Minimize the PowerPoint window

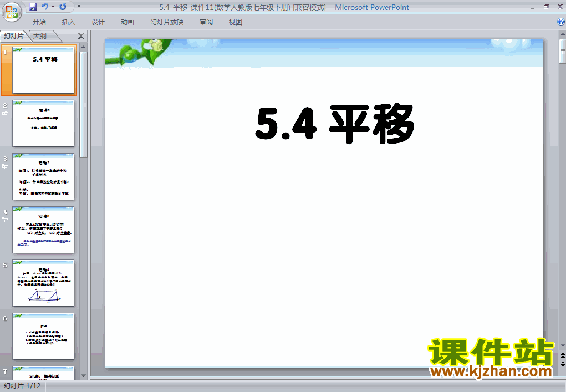click(x=532, y=7)
